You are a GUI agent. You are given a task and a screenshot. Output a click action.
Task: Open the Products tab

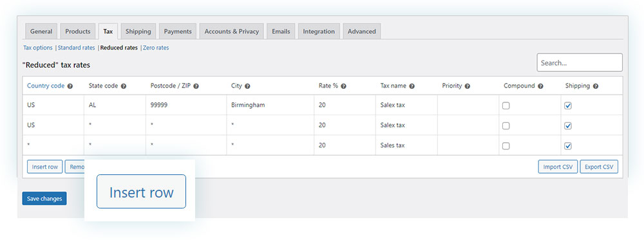[x=78, y=31]
